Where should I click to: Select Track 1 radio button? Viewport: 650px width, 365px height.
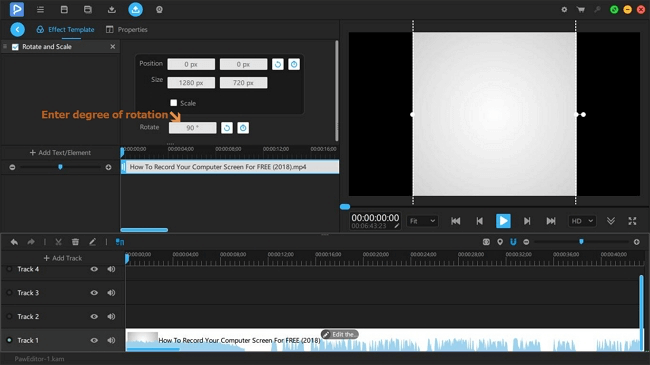9,340
